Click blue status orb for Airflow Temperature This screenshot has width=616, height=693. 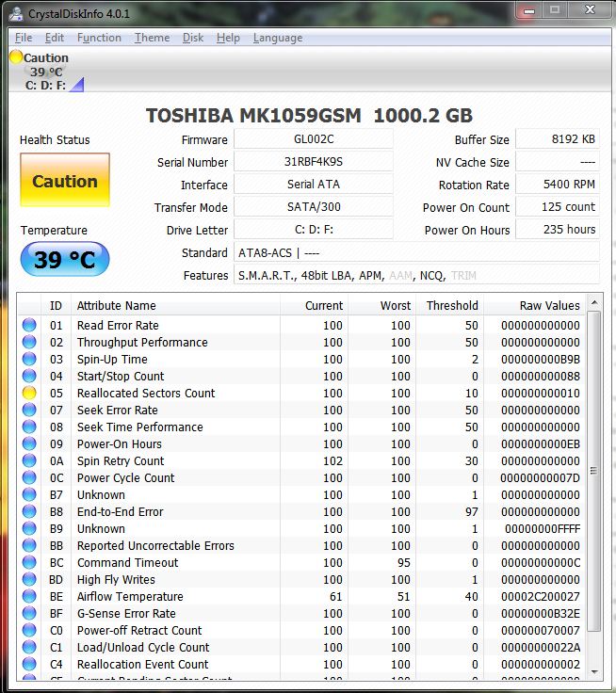tap(29, 596)
